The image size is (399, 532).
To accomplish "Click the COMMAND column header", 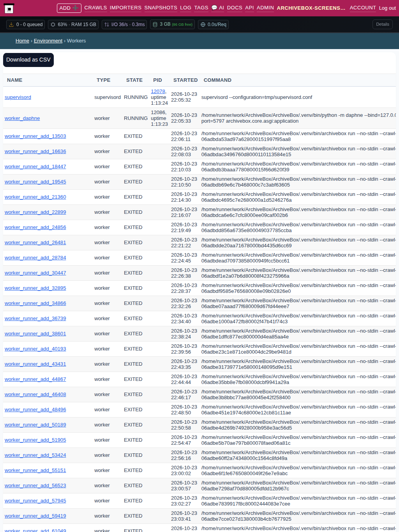I will pyautogui.click(x=217, y=80).
